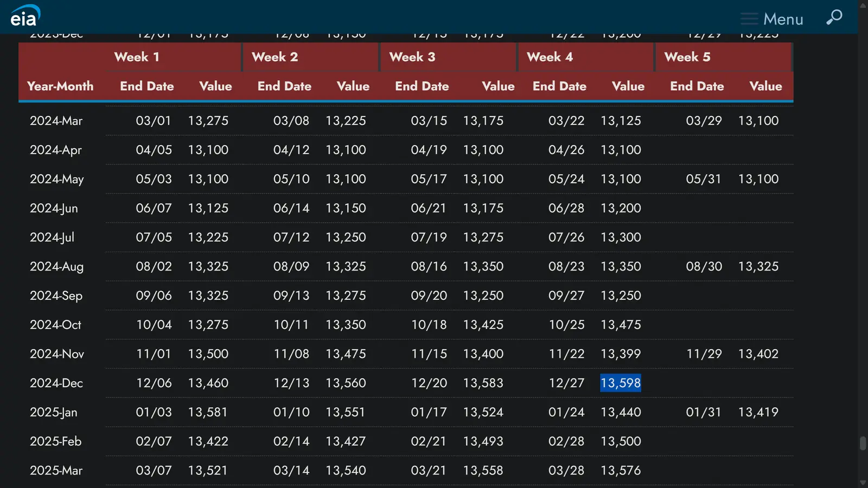Click the hamburger Menu icon
The image size is (868, 488).
(x=749, y=18)
